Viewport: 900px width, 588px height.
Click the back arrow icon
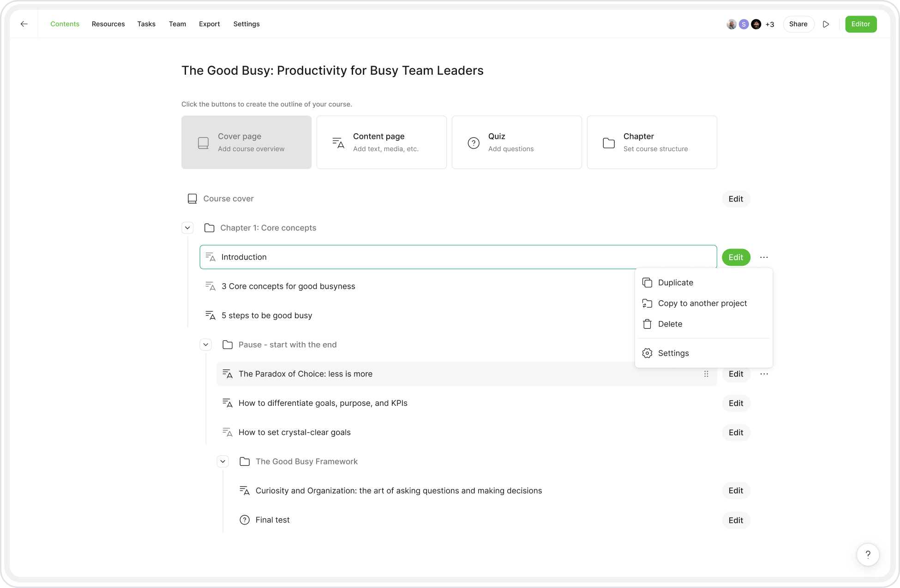click(x=24, y=24)
